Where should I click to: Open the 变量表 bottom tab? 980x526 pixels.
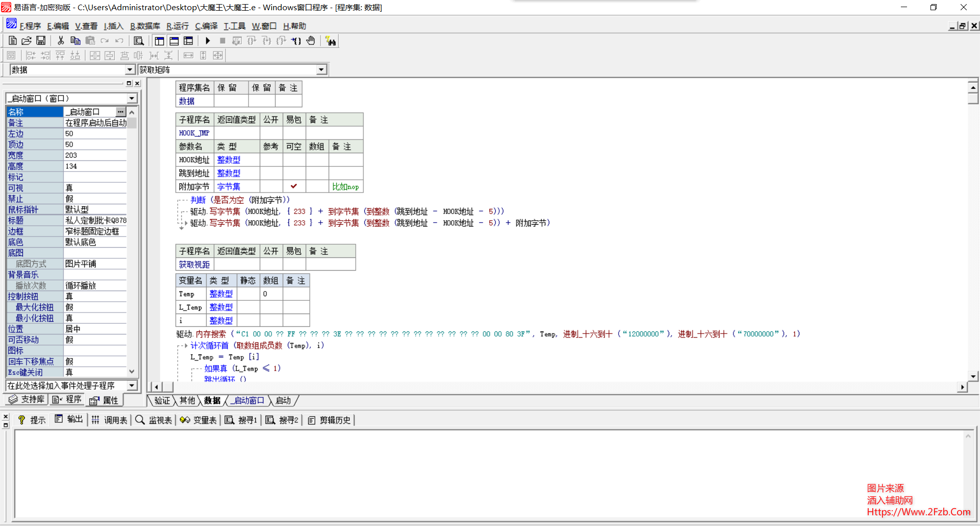click(x=198, y=420)
